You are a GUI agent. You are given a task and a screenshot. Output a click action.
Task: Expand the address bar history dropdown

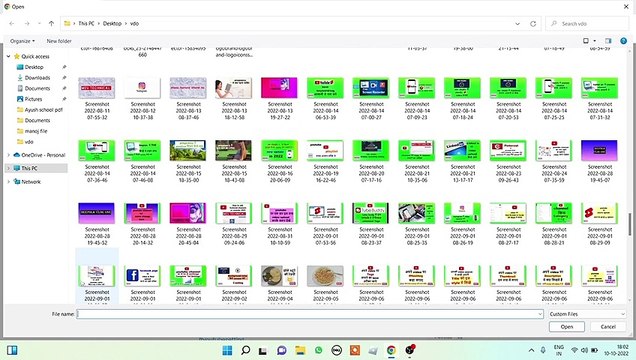point(518,24)
